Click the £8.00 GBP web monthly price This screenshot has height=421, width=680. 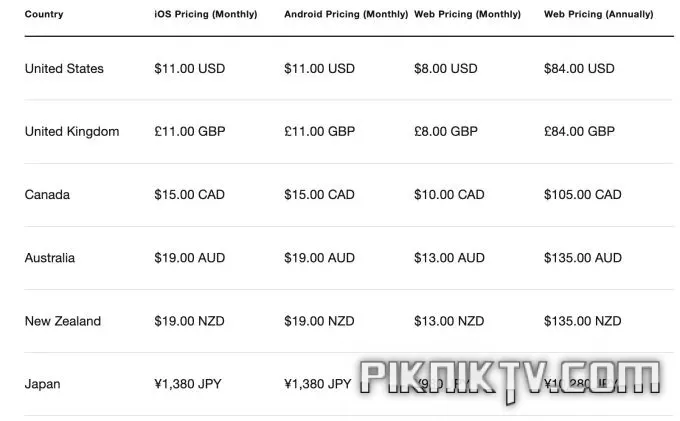pos(446,131)
